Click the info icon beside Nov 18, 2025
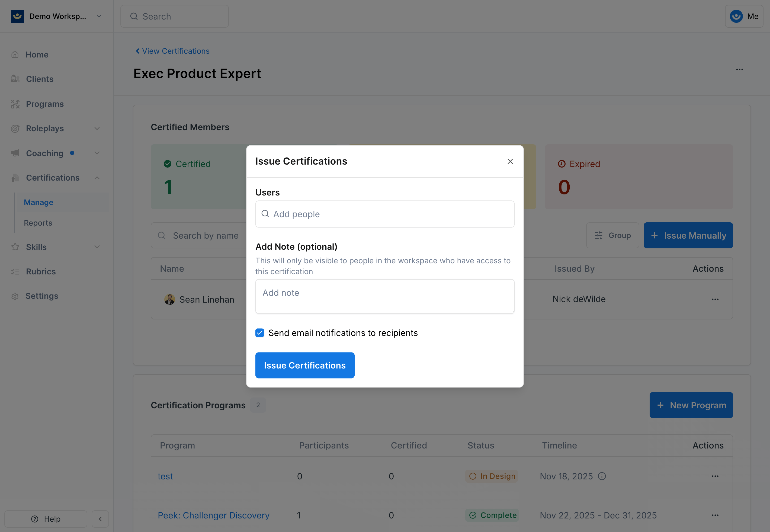This screenshot has width=770, height=532. [x=602, y=476]
